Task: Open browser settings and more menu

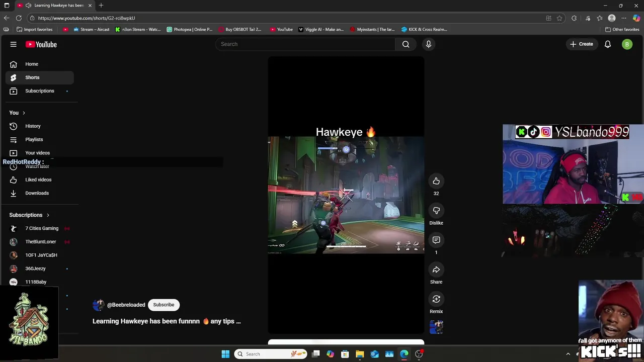Action: click(x=624, y=18)
